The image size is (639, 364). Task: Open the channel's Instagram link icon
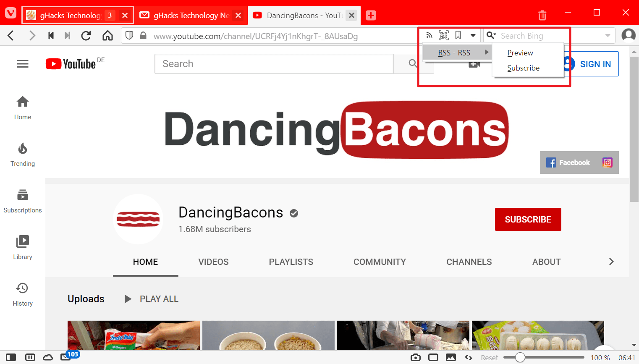608,162
